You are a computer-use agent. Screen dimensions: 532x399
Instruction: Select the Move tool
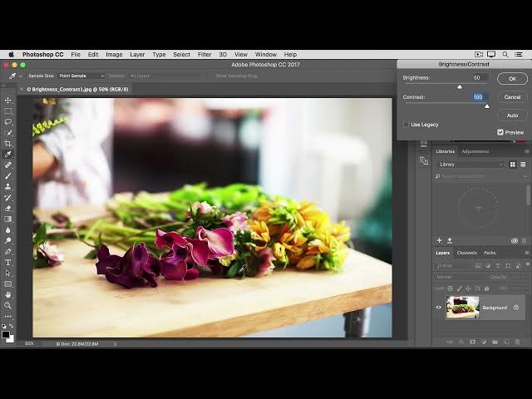pos(8,101)
